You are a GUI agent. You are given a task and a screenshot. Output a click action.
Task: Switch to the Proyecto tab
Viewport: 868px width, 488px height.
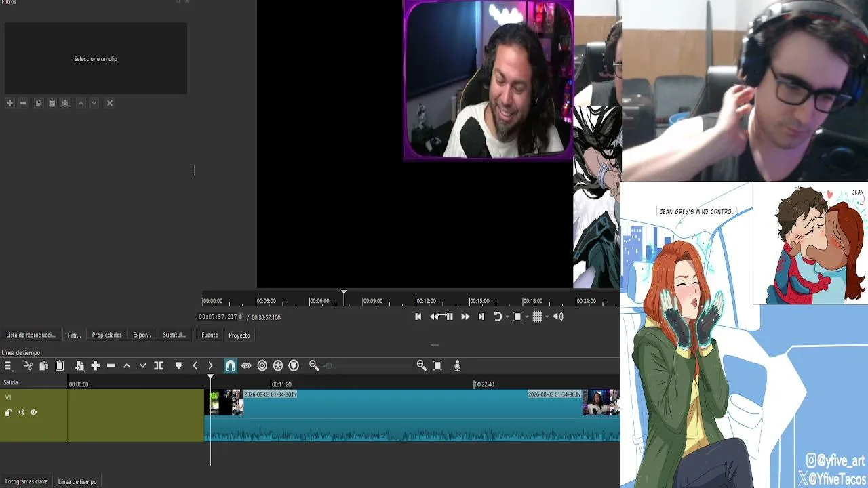click(x=239, y=335)
